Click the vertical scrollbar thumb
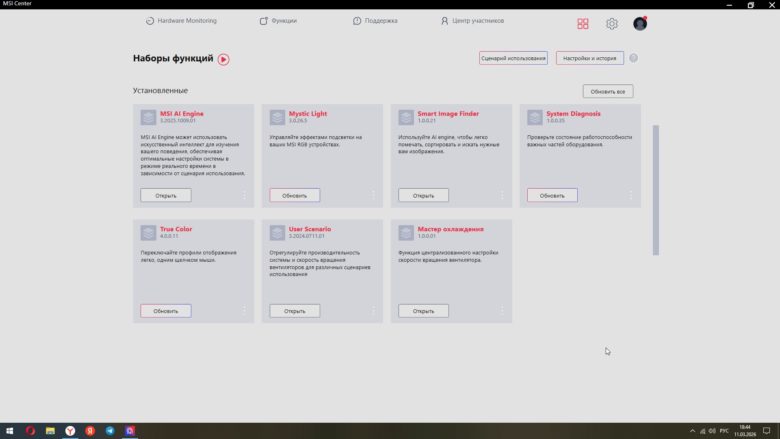 656,190
